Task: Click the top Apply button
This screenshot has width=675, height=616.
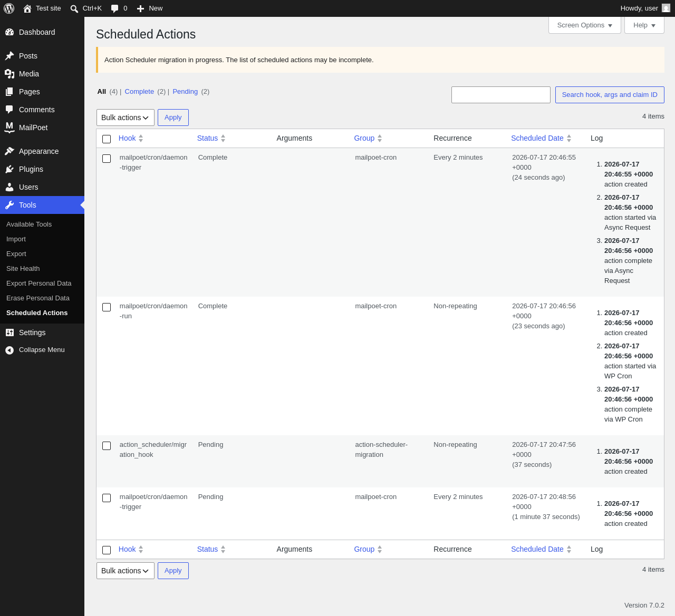Action: click(173, 118)
